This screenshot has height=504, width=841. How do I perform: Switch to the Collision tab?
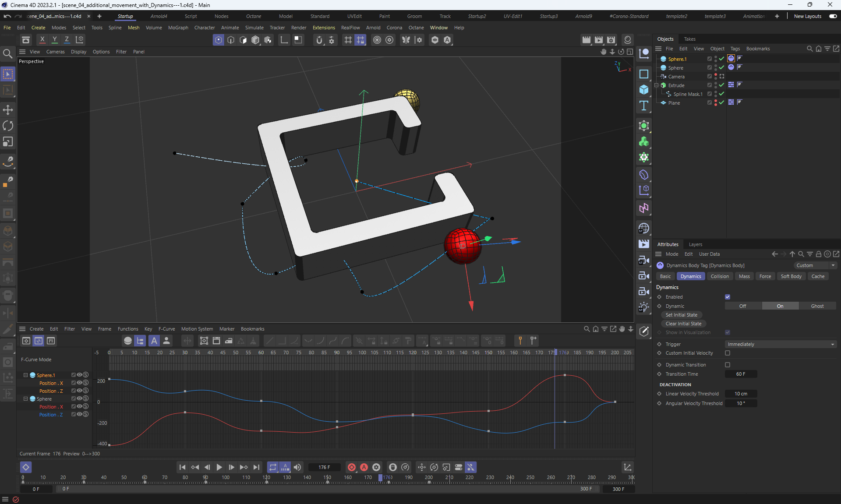pyautogui.click(x=719, y=276)
